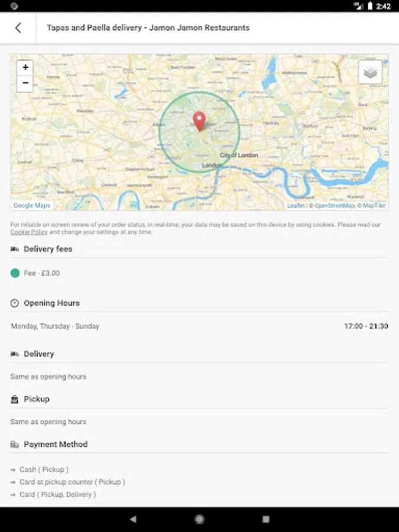Open the Leaflet attribution link
The width and height of the screenshot is (399, 532).
pyautogui.click(x=296, y=206)
